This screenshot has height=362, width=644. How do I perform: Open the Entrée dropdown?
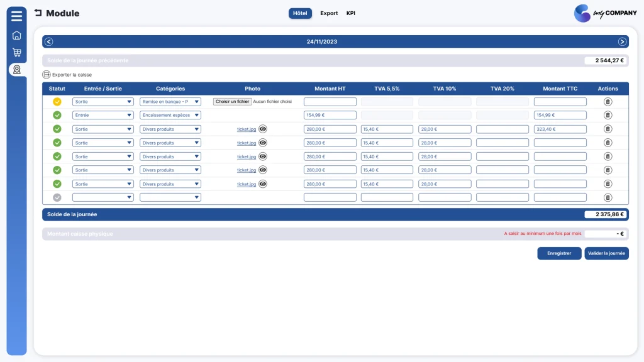103,115
